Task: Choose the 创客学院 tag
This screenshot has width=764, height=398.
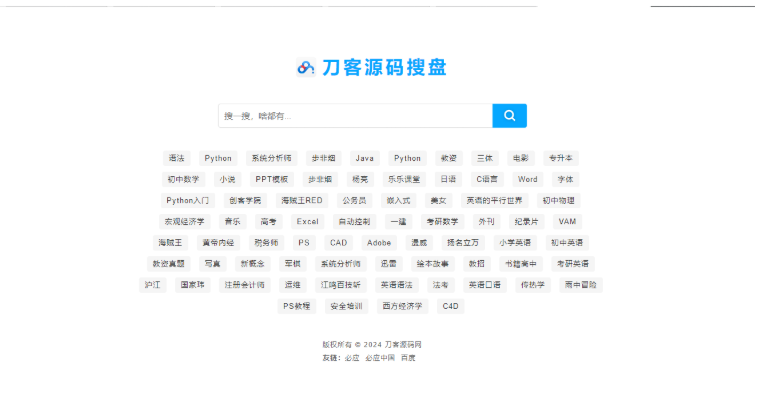Action: pos(245,201)
